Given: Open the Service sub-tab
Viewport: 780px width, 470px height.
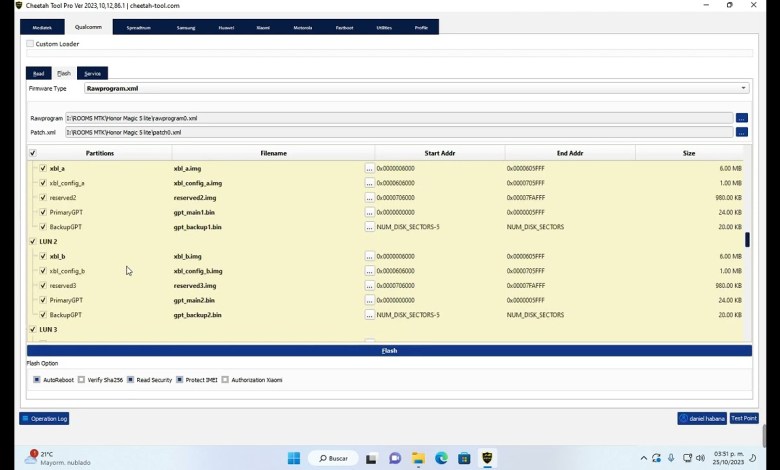Looking at the screenshot, I should pyautogui.click(x=93, y=73).
